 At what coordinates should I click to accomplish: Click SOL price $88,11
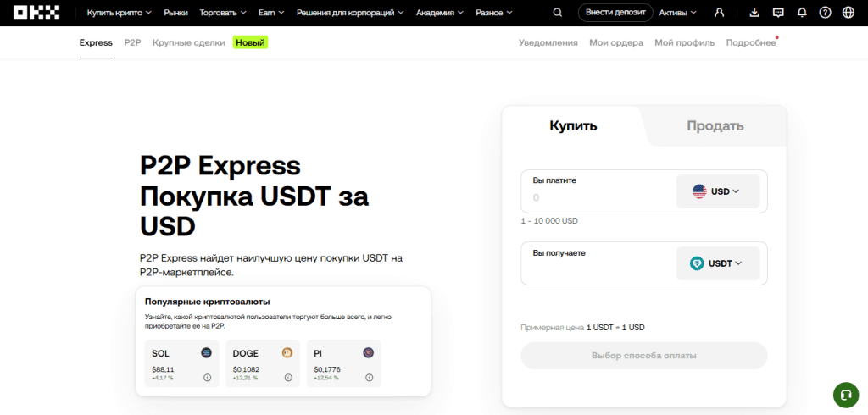click(x=163, y=369)
